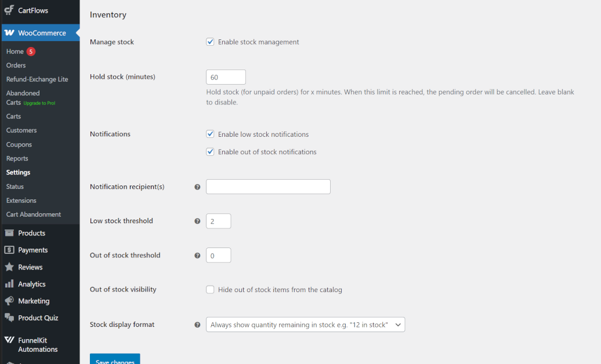The width and height of the screenshot is (601, 364).
Task: Uncheck Enable low stock notifications
Action: [x=210, y=134]
